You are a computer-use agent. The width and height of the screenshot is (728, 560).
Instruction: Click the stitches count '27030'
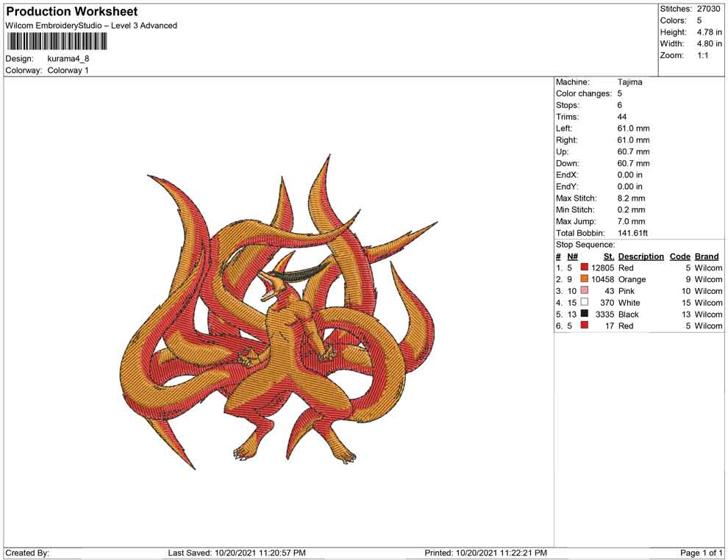tap(708, 9)
